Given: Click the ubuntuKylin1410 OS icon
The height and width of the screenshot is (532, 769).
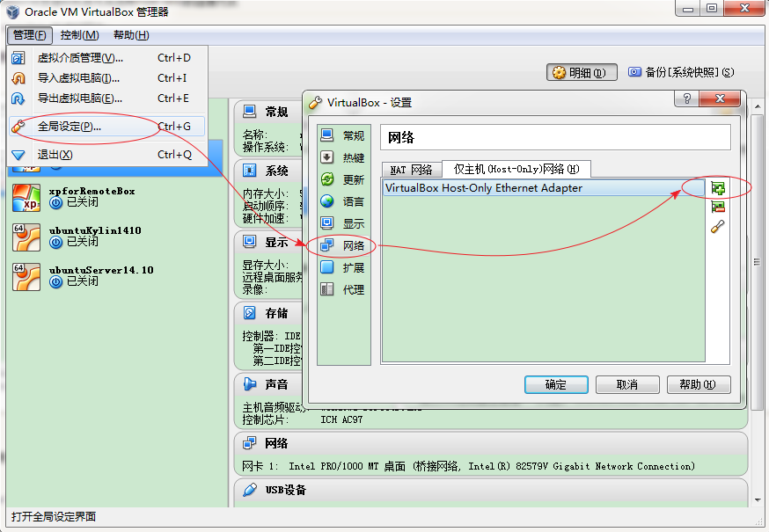Looking at the screenshot, I should (26, 237).
